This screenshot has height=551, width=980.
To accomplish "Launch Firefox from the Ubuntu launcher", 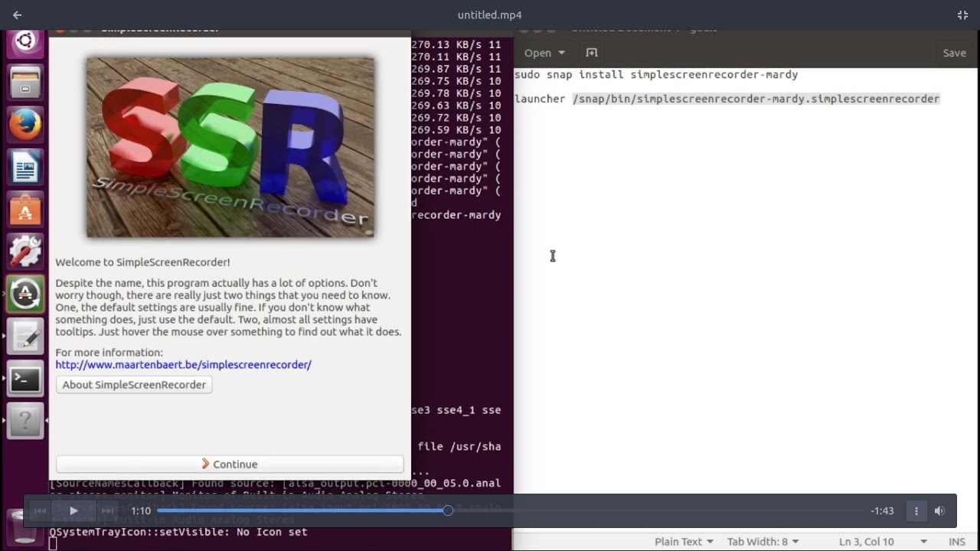I will pos(25,125).
